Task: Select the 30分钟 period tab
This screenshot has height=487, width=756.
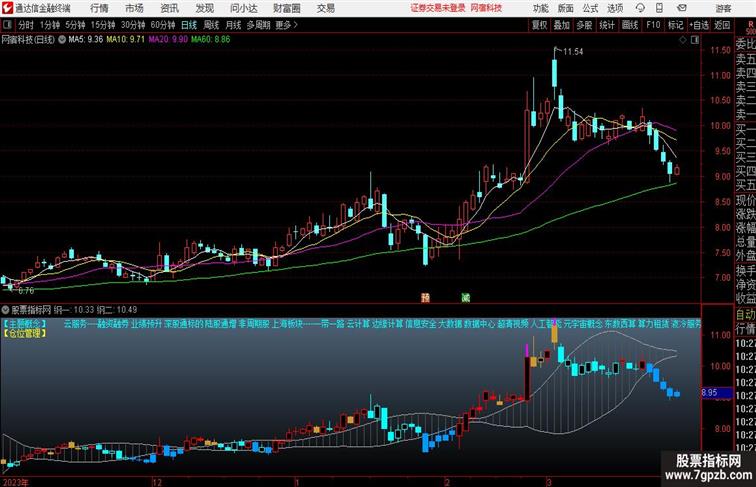Action: [133, 25]
